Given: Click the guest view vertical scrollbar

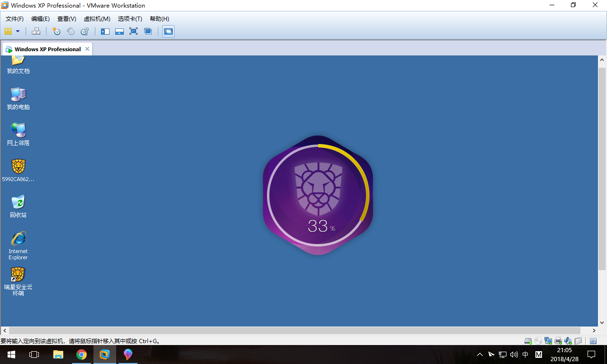Looking at the screenshot, I should point(602,168).
